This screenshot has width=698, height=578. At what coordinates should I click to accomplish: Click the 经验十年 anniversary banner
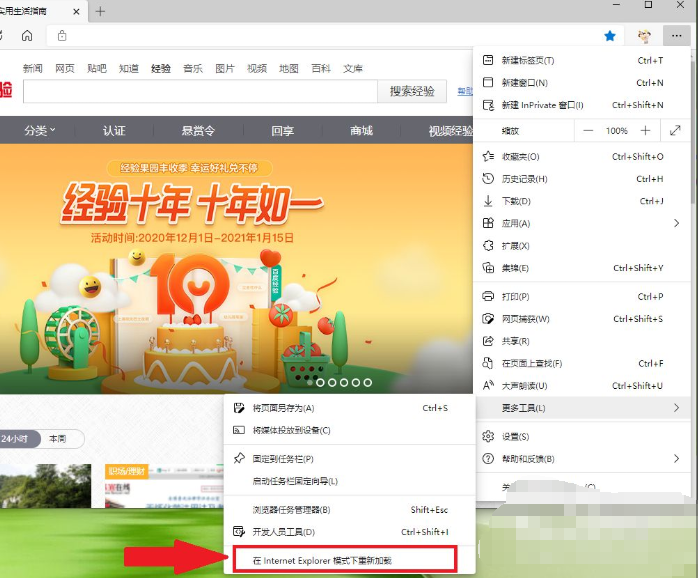[x=236, y=269]
